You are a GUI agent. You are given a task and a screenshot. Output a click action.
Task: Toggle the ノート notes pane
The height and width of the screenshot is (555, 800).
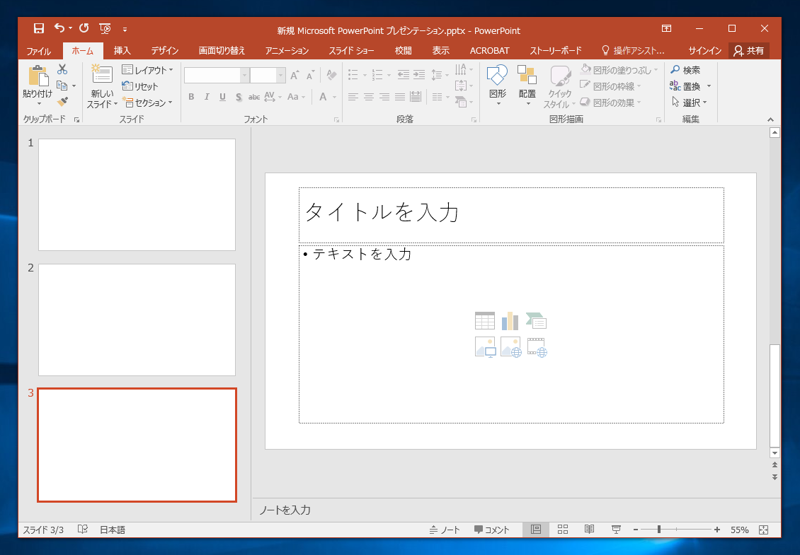[x=445, y=529]
